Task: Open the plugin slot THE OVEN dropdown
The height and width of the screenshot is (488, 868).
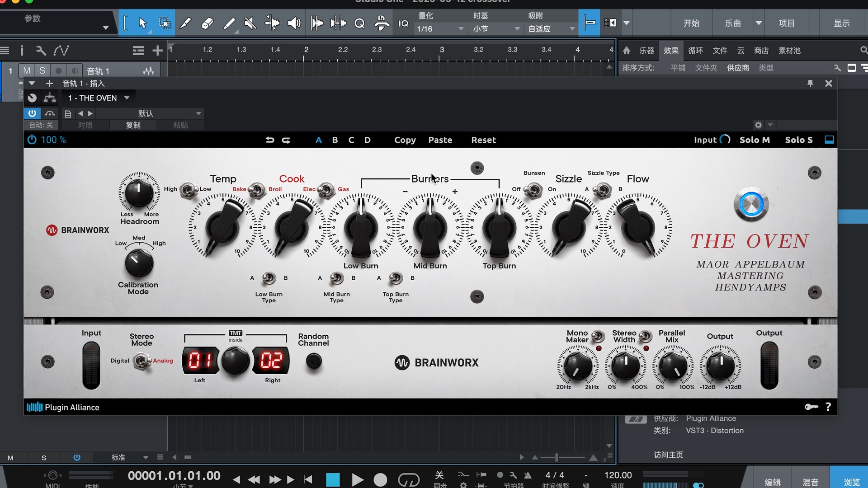Action: [99, 98]
